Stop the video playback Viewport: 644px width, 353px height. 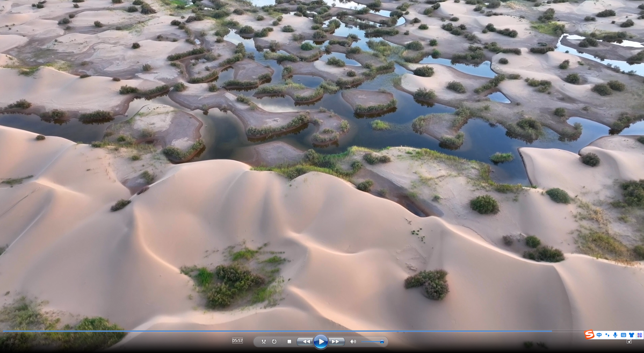(x=289, y=341)
